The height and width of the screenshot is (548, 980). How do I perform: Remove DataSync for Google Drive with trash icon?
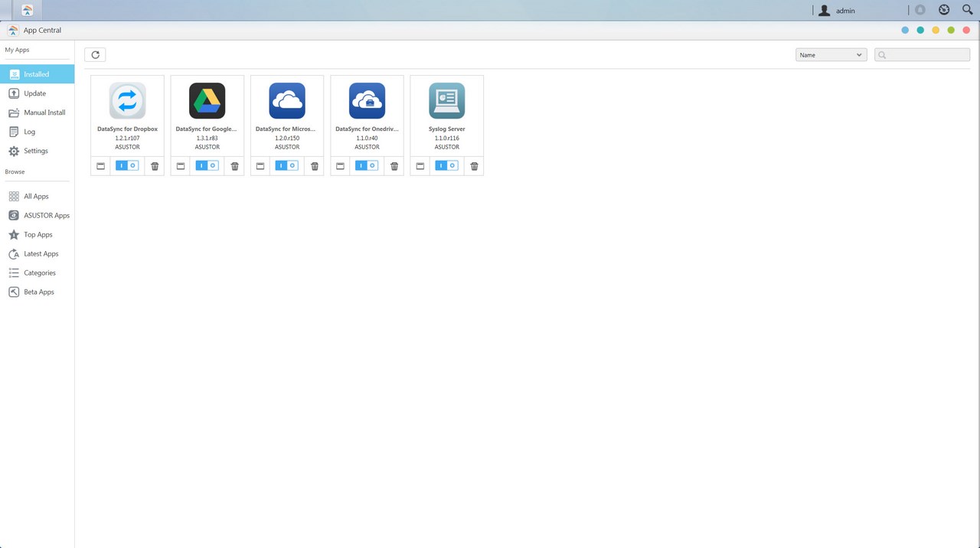[x=234, y=166]
